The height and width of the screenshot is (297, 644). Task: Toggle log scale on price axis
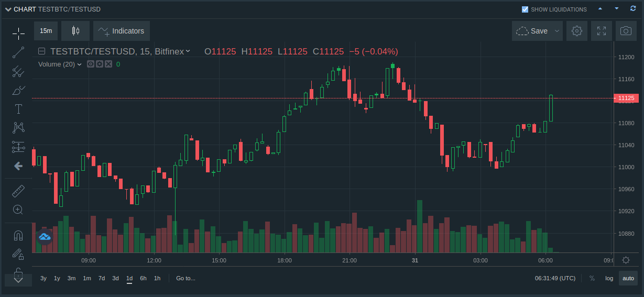(609, 278)
